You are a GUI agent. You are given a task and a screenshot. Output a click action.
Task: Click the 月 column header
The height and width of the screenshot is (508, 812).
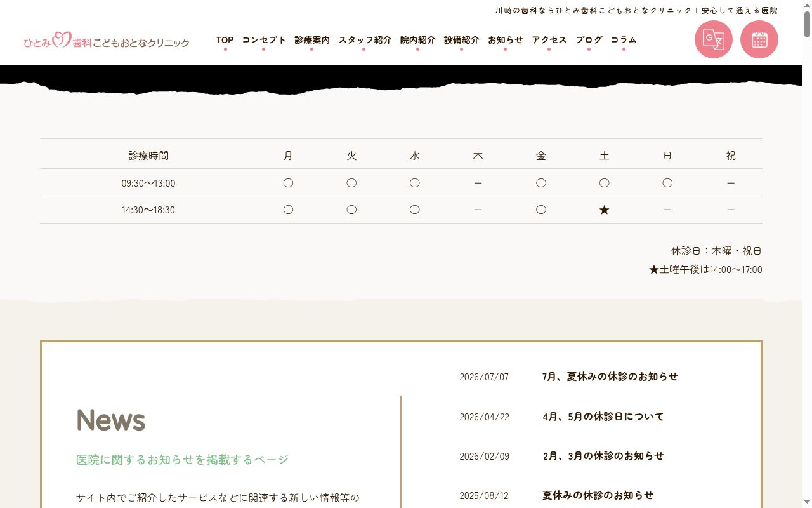click(288, 156)
